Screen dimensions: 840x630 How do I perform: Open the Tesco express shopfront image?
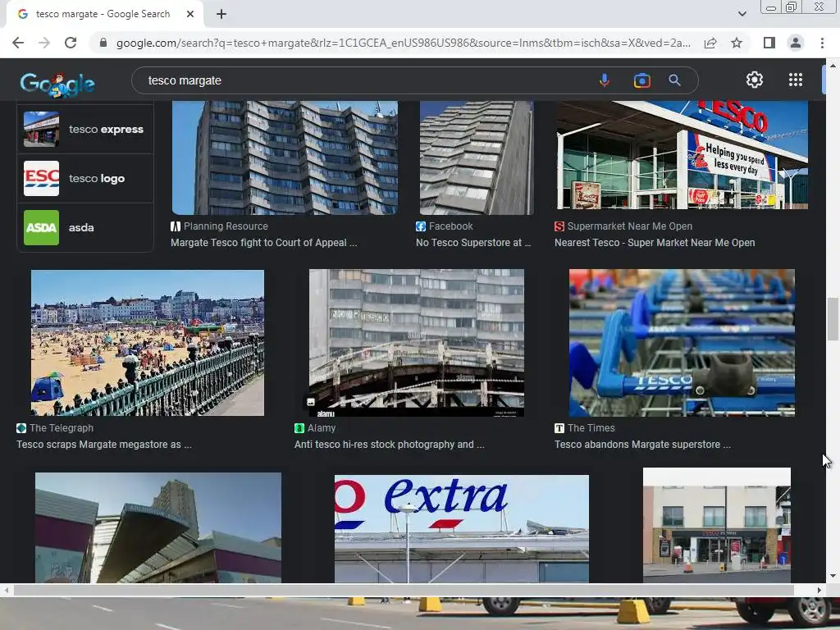[x=717, y=525]
